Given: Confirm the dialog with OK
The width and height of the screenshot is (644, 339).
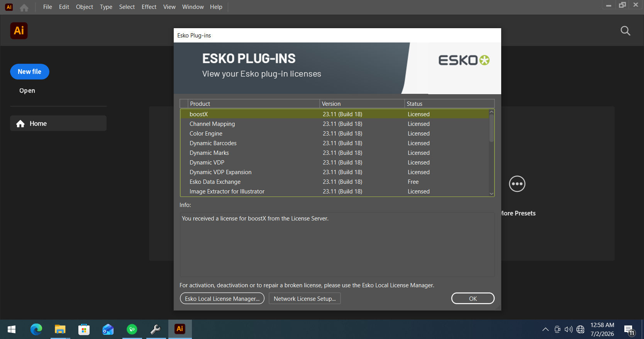Looking at the screenshot, I should 473,298.
